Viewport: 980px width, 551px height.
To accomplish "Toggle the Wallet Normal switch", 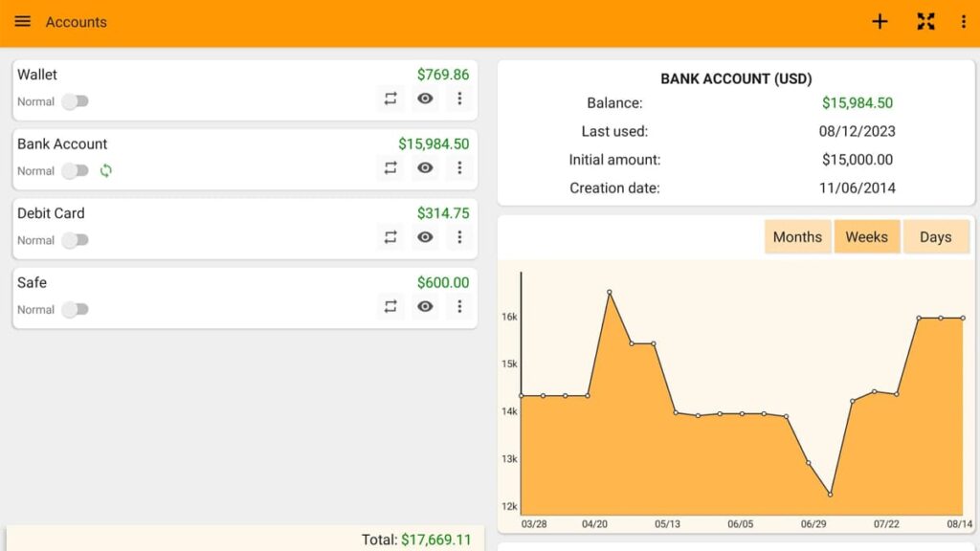I will click(x=75, y=101).
